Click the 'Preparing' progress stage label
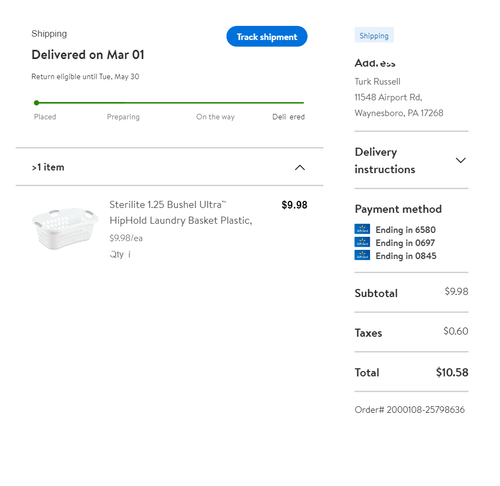Image resolution: width=500 pixels, height=486 pixels. click(x=123, y=117)
